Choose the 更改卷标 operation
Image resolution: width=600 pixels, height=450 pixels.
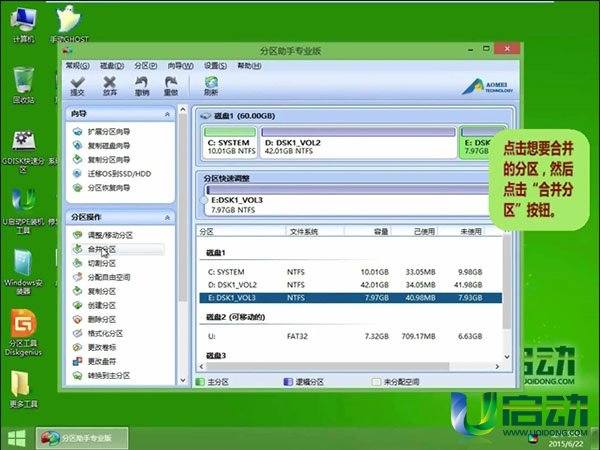tap(95, 347)
